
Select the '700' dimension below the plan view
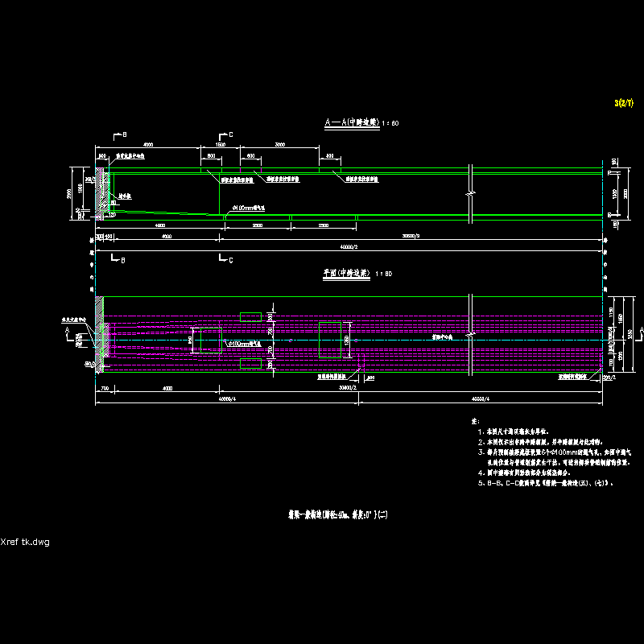105,388
